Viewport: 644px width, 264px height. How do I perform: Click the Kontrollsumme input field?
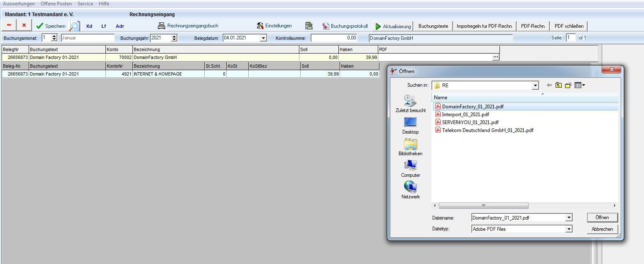point(334,38)
